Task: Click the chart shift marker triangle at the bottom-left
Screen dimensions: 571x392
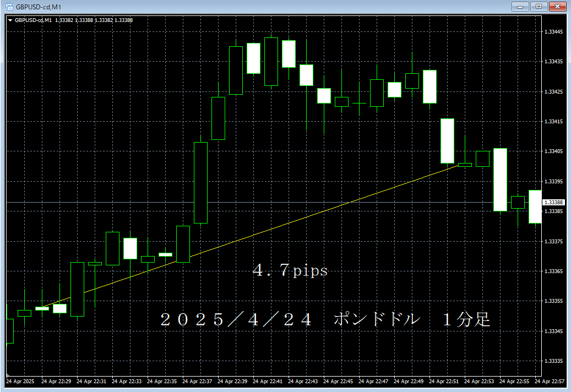Action: (8, 374)
